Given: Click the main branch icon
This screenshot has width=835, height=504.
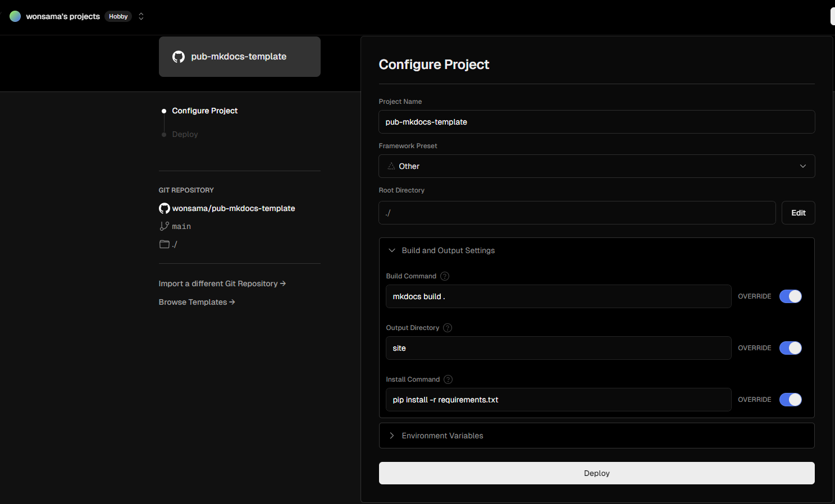Looking at the screenshot, I should tap(164, 226).
